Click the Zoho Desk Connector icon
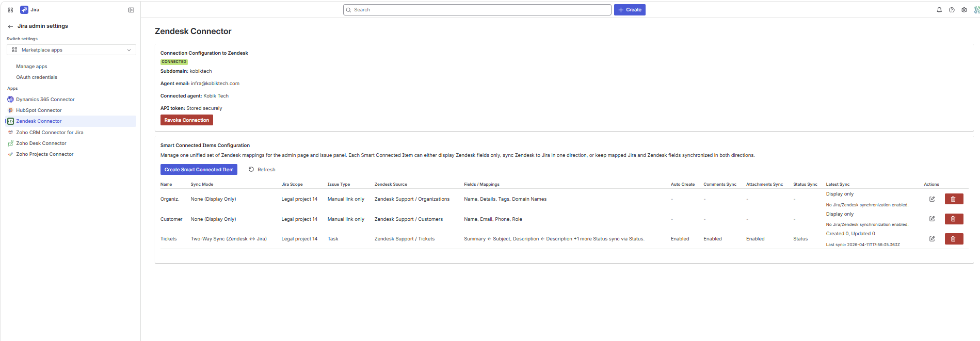 pos(10,143)
